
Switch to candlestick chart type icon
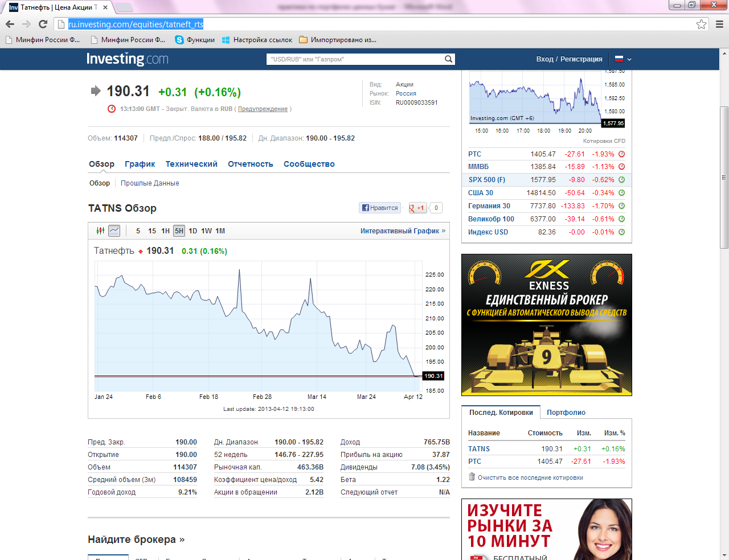(x=100, y=230)
